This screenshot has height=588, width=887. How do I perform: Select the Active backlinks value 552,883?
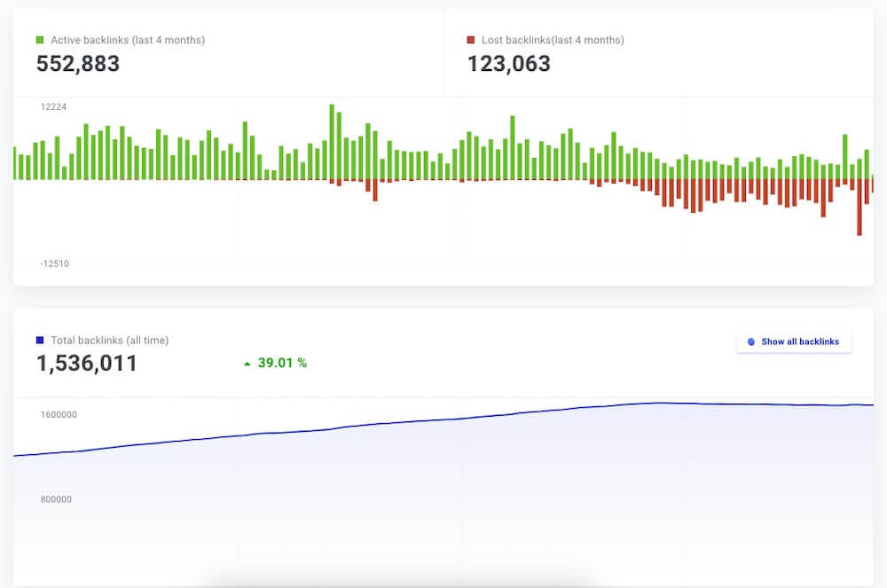click(78, 63)
